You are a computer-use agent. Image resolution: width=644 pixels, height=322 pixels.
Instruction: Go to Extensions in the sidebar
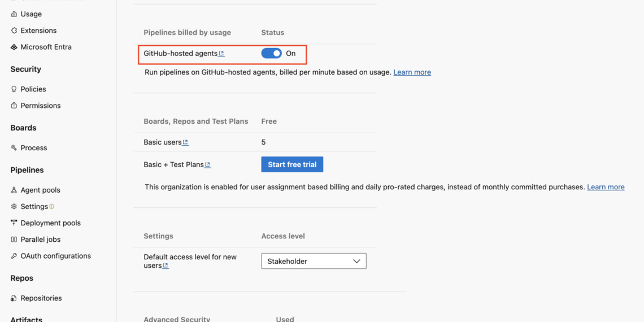click(x=38, y=31)
